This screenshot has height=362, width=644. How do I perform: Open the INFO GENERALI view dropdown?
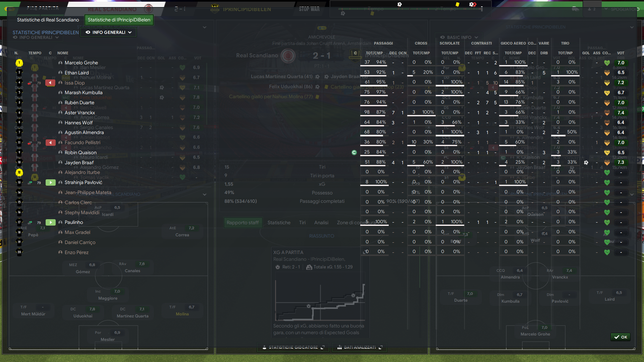[109, 32]
